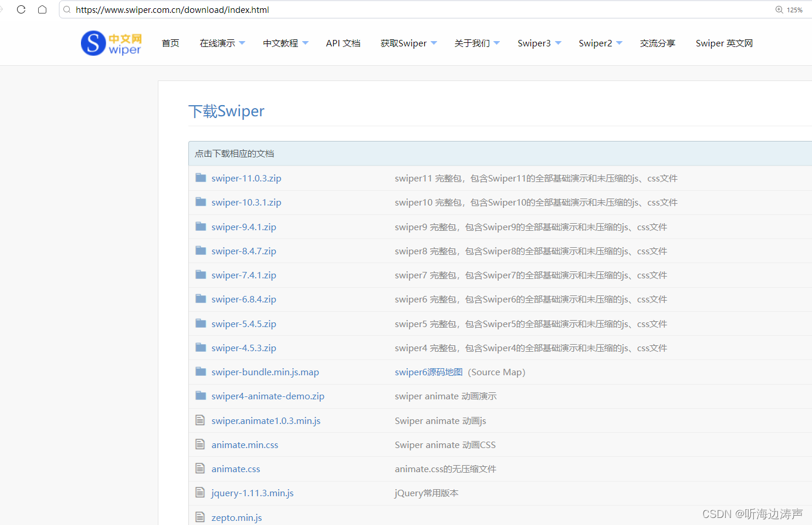Click the 下载Swiper page heading
The width and height of the screenshot is (812, 525).
(x=226, y=111)
